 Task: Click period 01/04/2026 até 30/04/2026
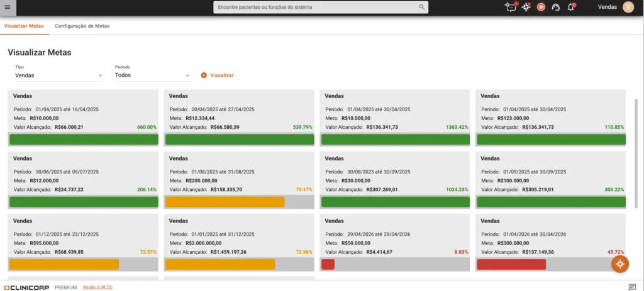[535, 234]
